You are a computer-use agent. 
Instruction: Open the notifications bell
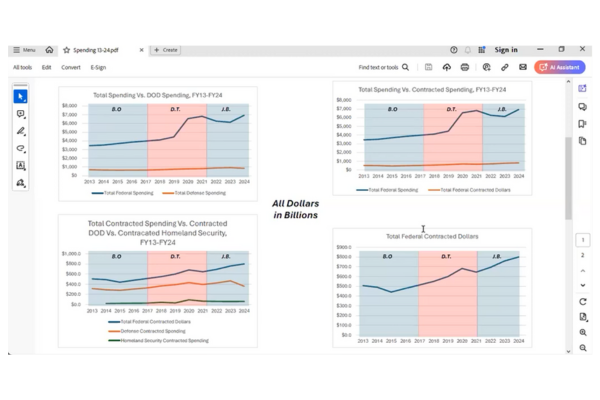(467, 50)
